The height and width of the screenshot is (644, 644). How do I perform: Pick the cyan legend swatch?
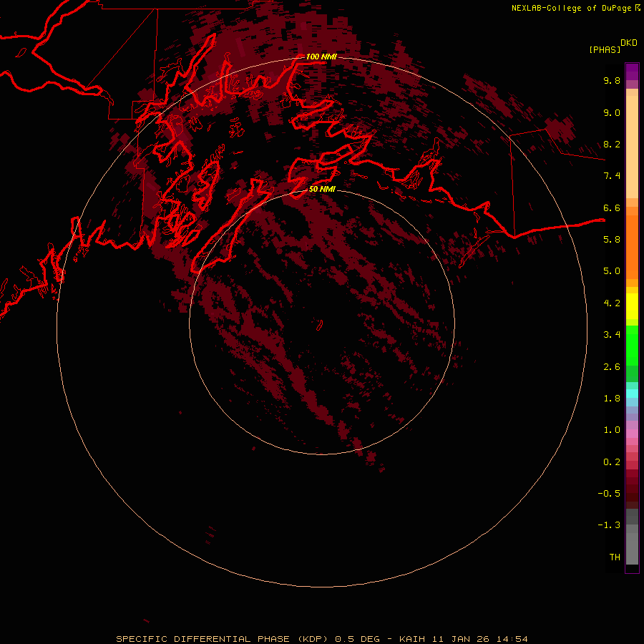click(632, 394)
